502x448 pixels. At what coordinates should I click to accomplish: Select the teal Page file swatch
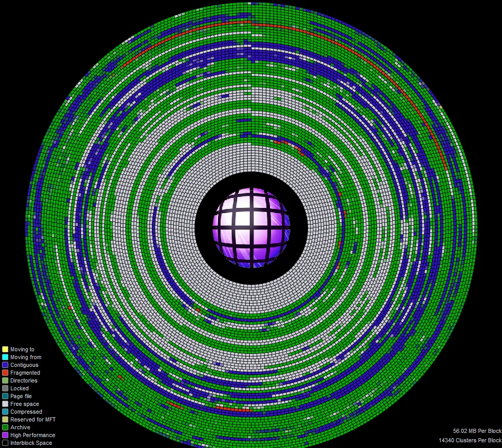tap(5, 396)
